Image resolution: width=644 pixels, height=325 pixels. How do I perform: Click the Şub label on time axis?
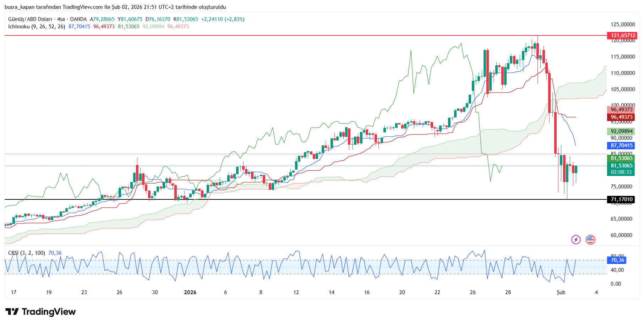(x=561, y=292)
